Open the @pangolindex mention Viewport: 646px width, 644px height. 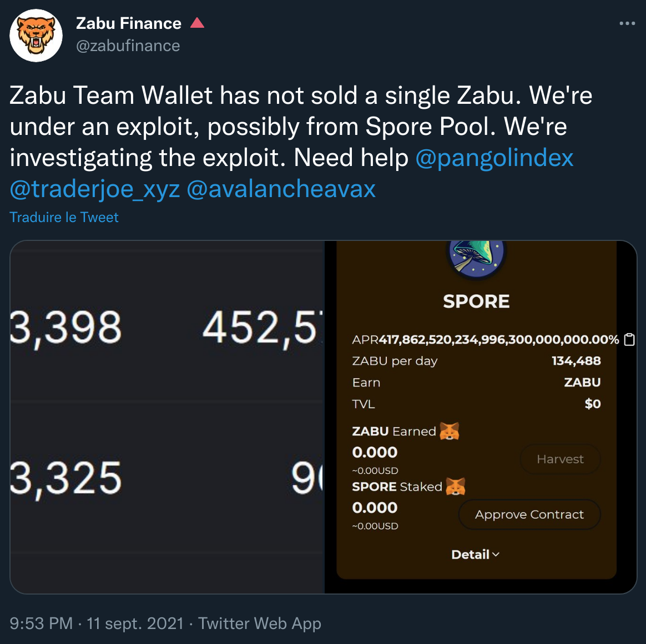click(x=494, y=158)
